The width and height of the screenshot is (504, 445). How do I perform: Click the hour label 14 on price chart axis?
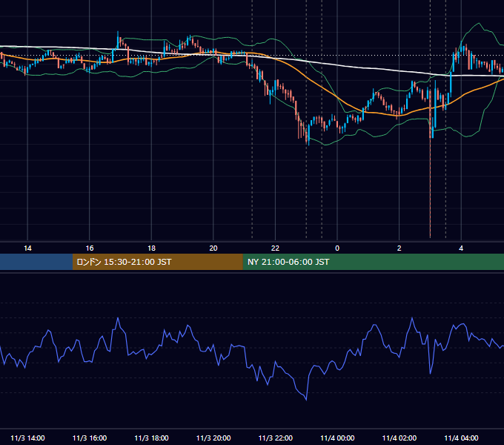[27, 248]
